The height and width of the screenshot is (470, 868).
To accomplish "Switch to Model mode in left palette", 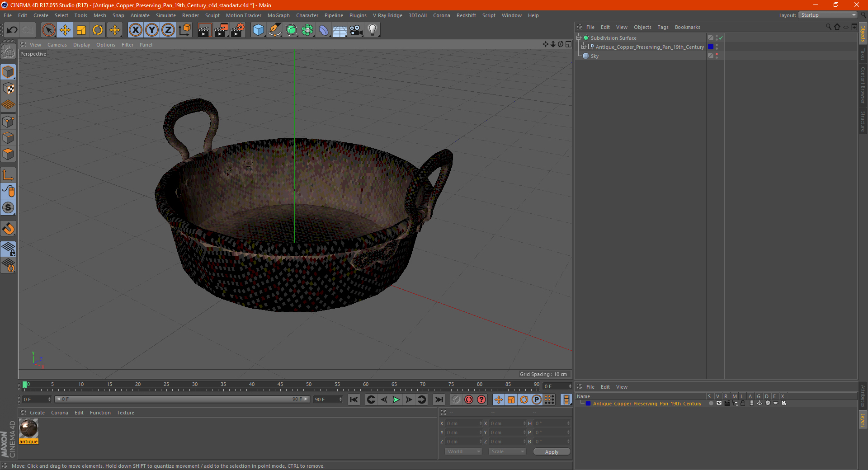I will [9, 72].
